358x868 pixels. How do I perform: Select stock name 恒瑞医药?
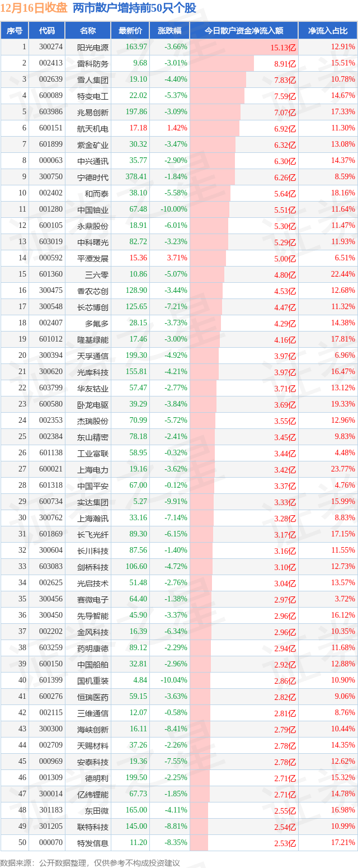click(93, 697)
